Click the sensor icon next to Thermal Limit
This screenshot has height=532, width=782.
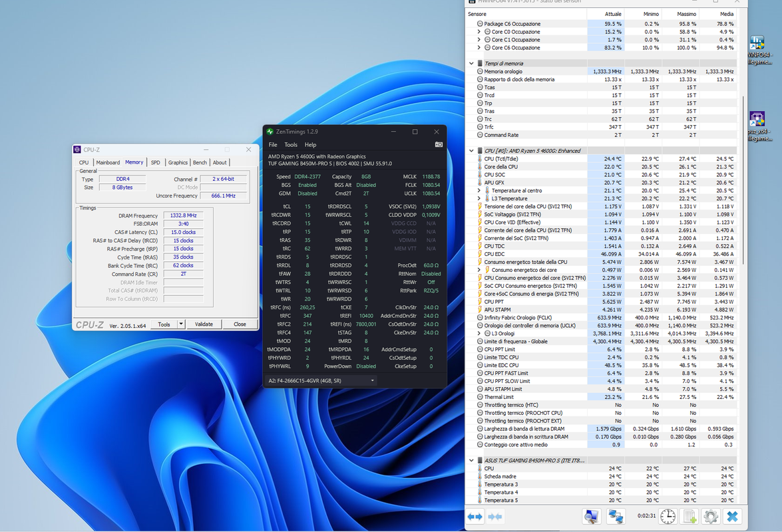tap(480, 397)
